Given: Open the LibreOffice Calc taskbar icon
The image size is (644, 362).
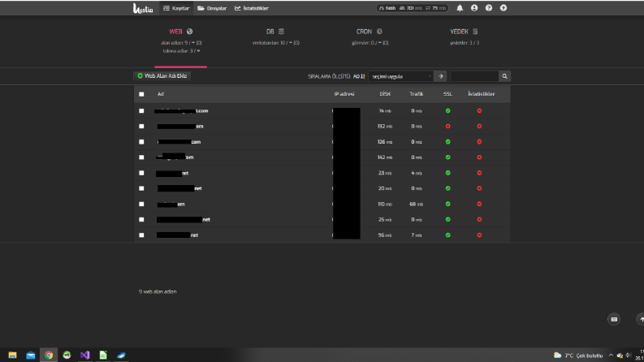Looking at the screenshot, I should click(x=103, y=355).
